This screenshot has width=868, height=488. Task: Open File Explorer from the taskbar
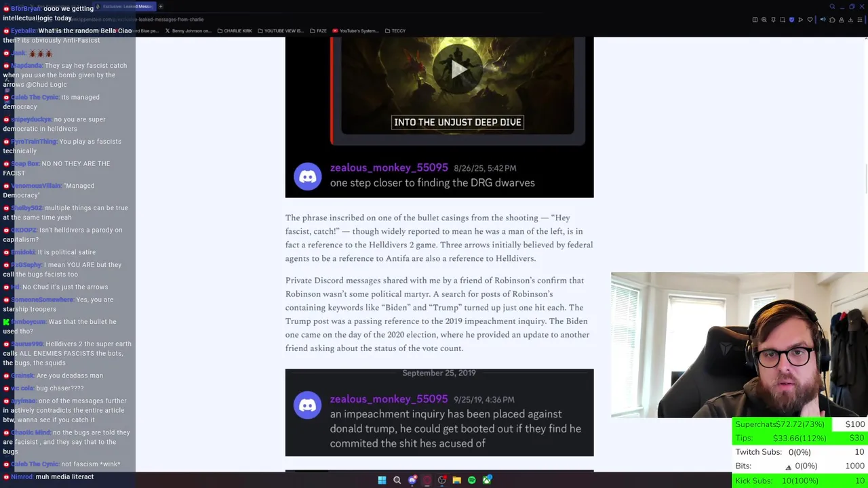[456, 481]
